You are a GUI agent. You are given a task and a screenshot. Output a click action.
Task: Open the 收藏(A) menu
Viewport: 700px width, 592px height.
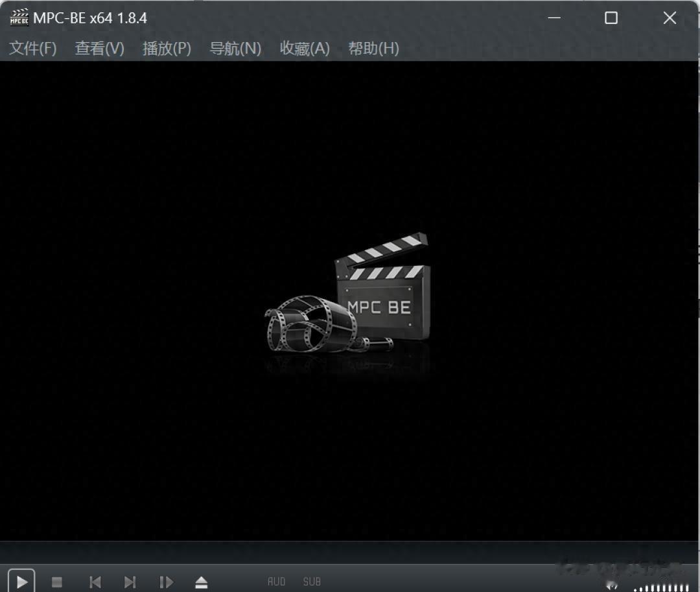coord(305,48)
